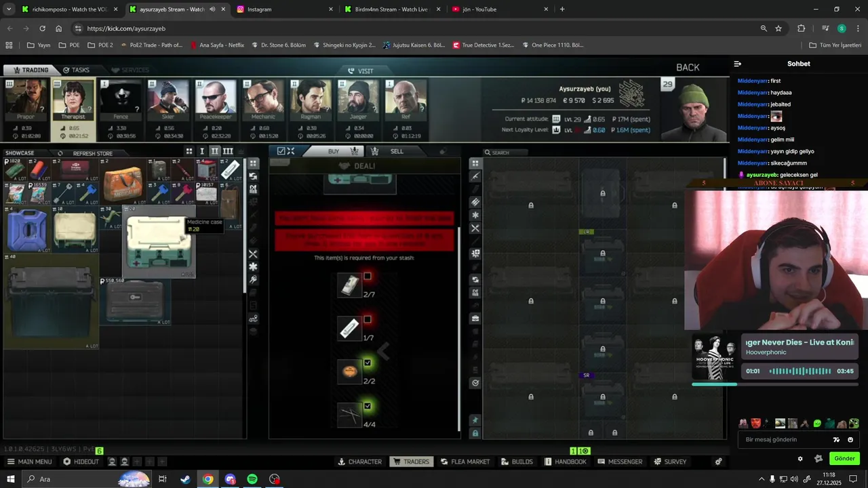Click the DEAL! button
868x488 pixels.
pyautogui.click(x=364, y=166)
